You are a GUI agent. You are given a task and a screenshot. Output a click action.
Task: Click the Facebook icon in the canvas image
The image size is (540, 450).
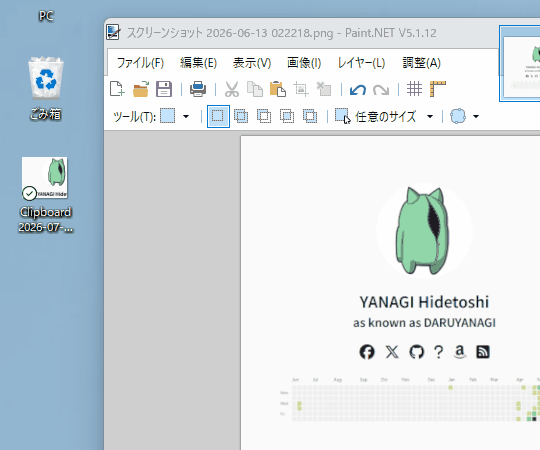point(367,352)
